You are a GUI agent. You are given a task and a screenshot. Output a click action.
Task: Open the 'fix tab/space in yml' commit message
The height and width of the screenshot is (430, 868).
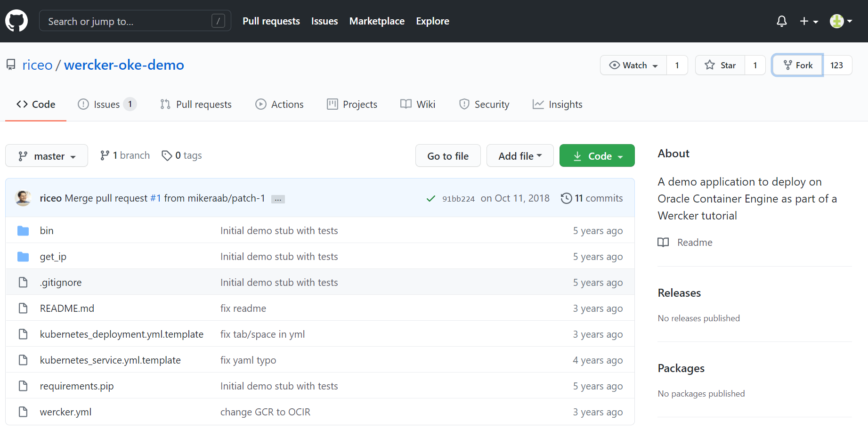262,334
